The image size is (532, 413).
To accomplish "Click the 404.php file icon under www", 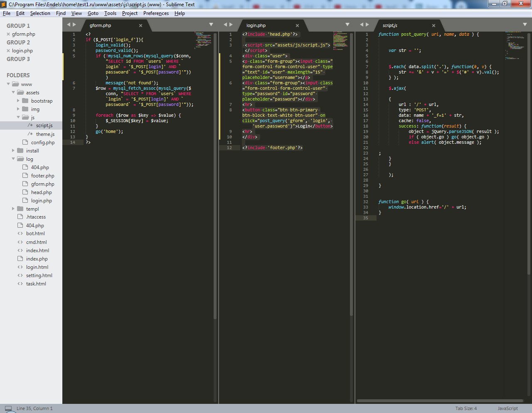I will [x=20, y=225].
